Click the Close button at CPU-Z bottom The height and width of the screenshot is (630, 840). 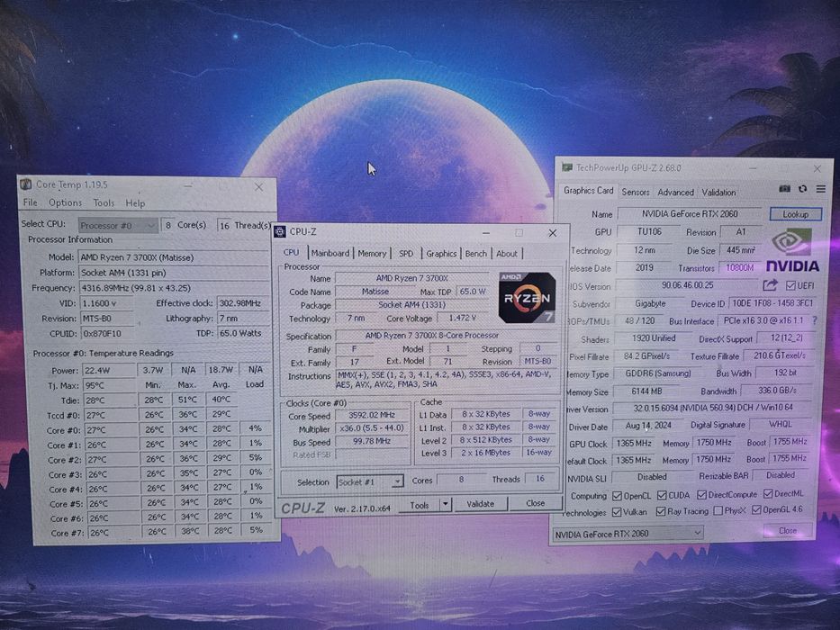point(535,503)
